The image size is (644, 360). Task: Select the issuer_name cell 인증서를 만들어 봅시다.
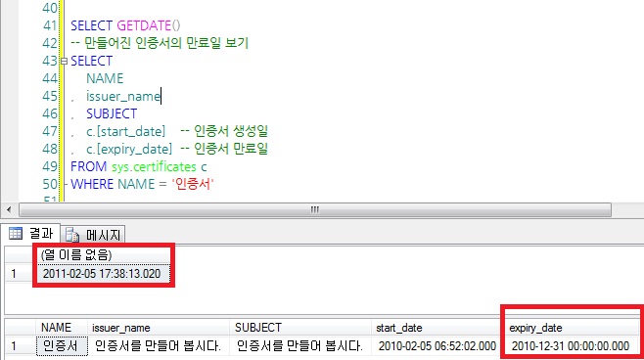[158, 346]
